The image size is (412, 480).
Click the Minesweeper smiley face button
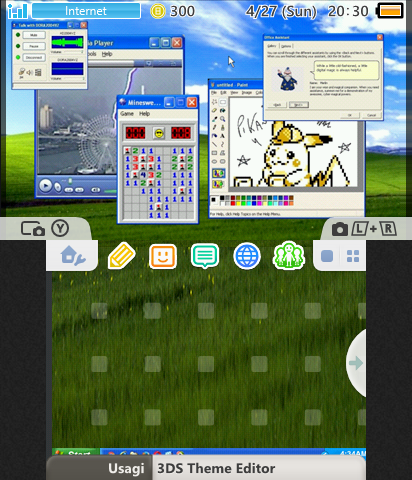point(159,133)
